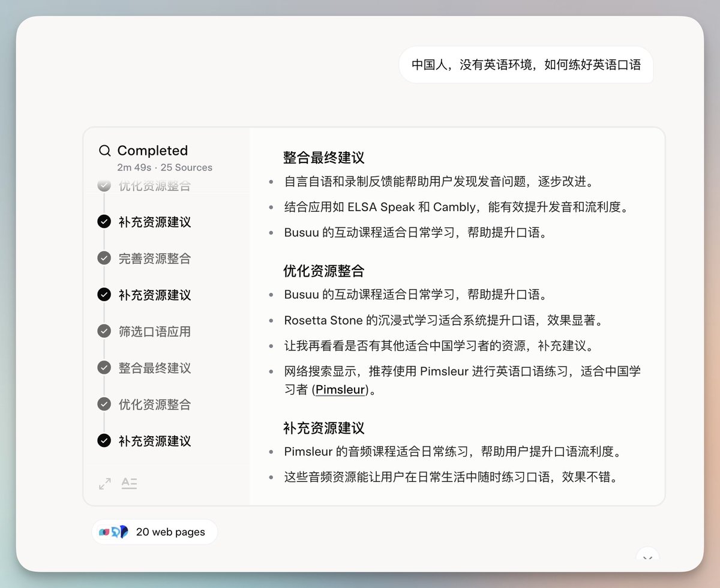Viewport: 720px width, 588px height.
Task: Click the bullet starting 网络搜索显示
Action: 463,380
